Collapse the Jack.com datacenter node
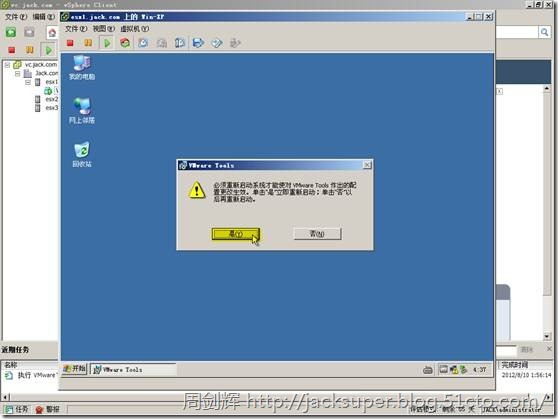558x419 pixels. point(17,73)
